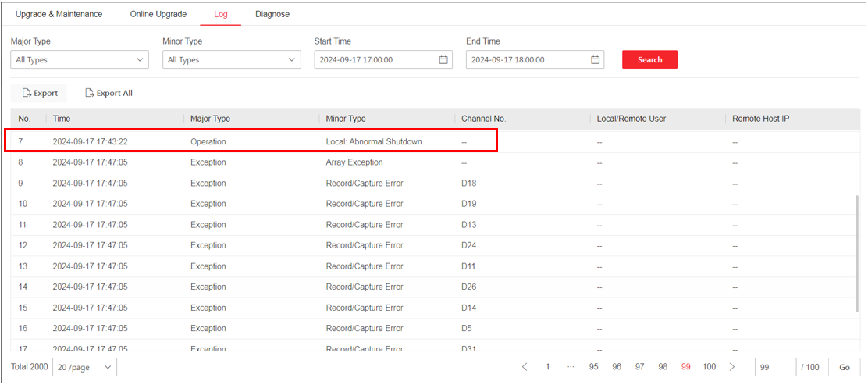Go to next page arrow

coord(731,367)
